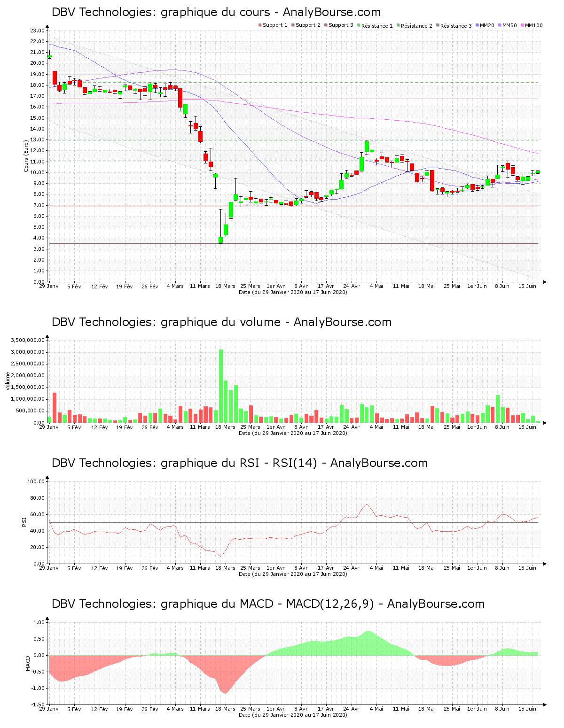Image resolution: width=564 pixels, height=728 pixels.
Task: Click '29 Janv' date label on price chart
Action: 49,286
